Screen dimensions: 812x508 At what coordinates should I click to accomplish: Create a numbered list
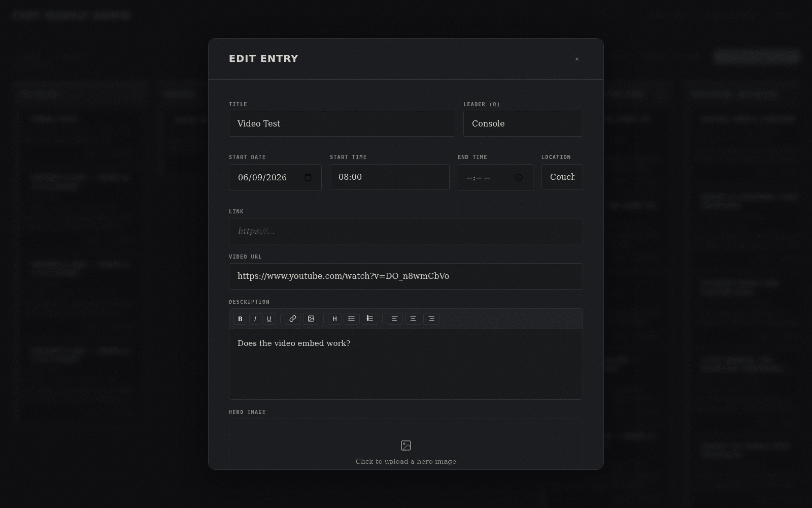pyautogui.click(x=370, y=319)
